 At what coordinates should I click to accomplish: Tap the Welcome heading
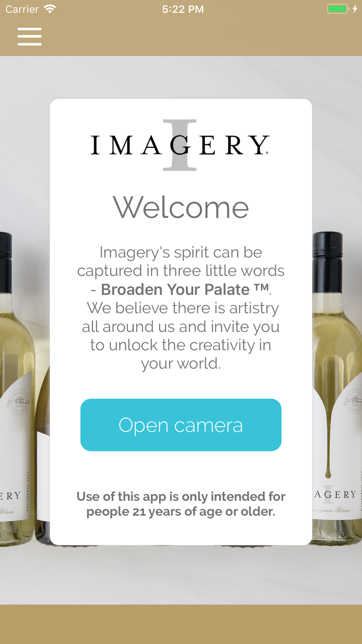coord(181,208)
